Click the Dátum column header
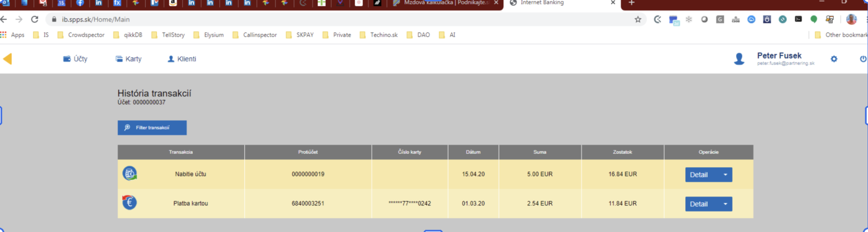 [x=473, y=152]
